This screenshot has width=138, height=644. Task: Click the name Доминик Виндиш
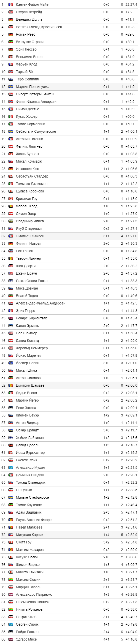point(30,475)
